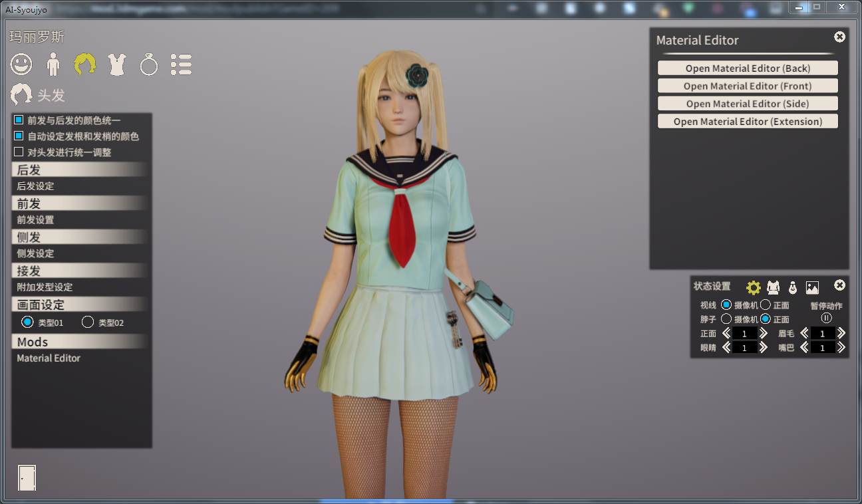
Task: Open 后发设定 back hair settings
Action: pyautogui.click(x=36, y=186)
